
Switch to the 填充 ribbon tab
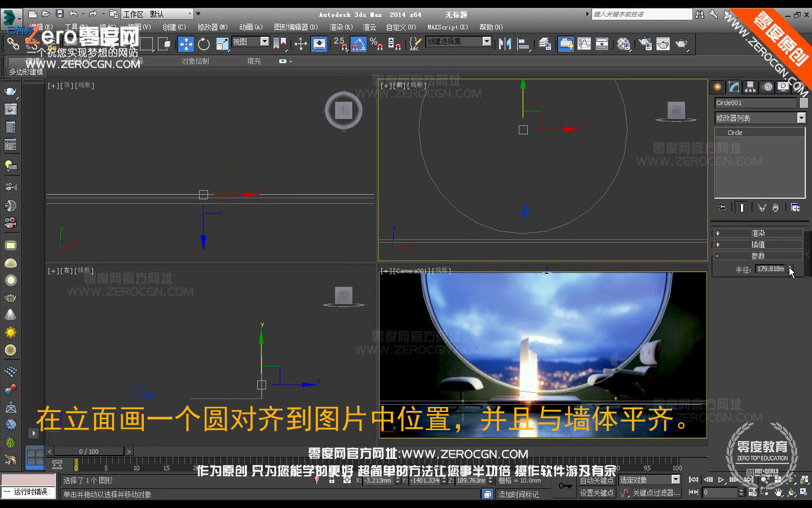(x=254, y=61)
